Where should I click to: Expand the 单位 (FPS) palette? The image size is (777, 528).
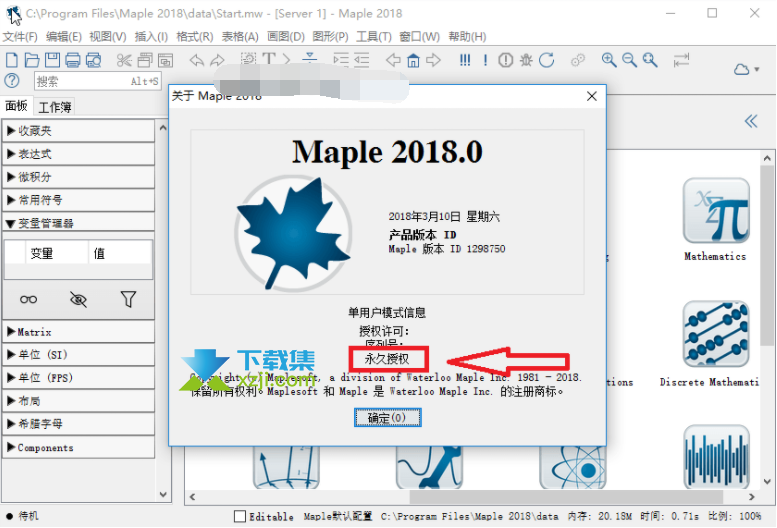coord(78,378)
